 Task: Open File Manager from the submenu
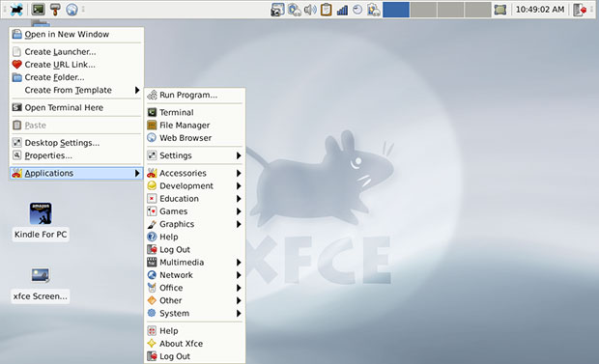tap(195, 126)
